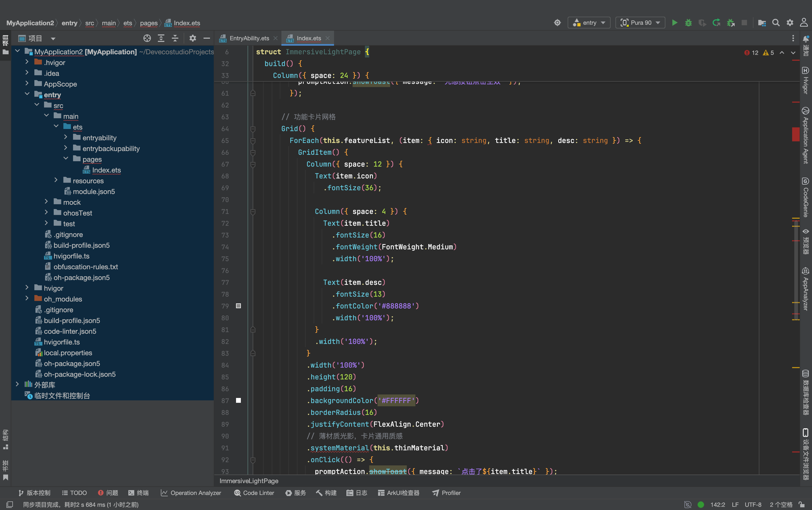Open the entry run configuration dropdown
Image resolution: width=812 pixels, height=510 pixels.
coord(589,23)
